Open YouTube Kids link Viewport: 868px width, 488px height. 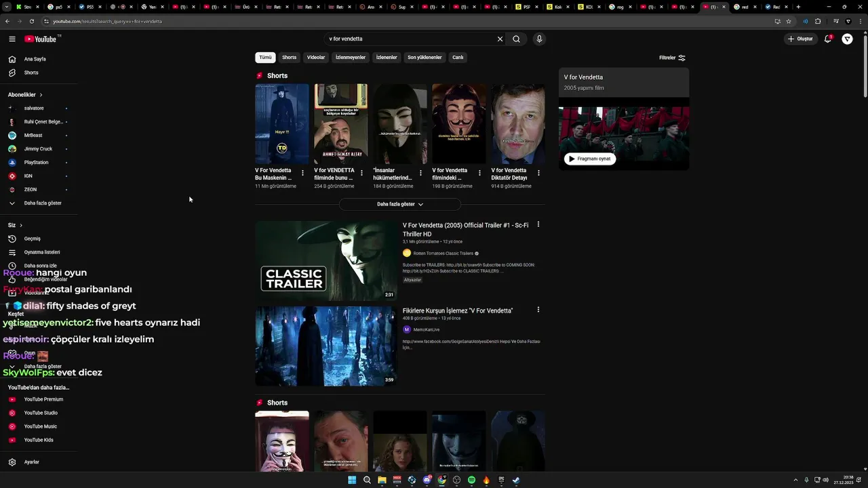pos(38,440)
